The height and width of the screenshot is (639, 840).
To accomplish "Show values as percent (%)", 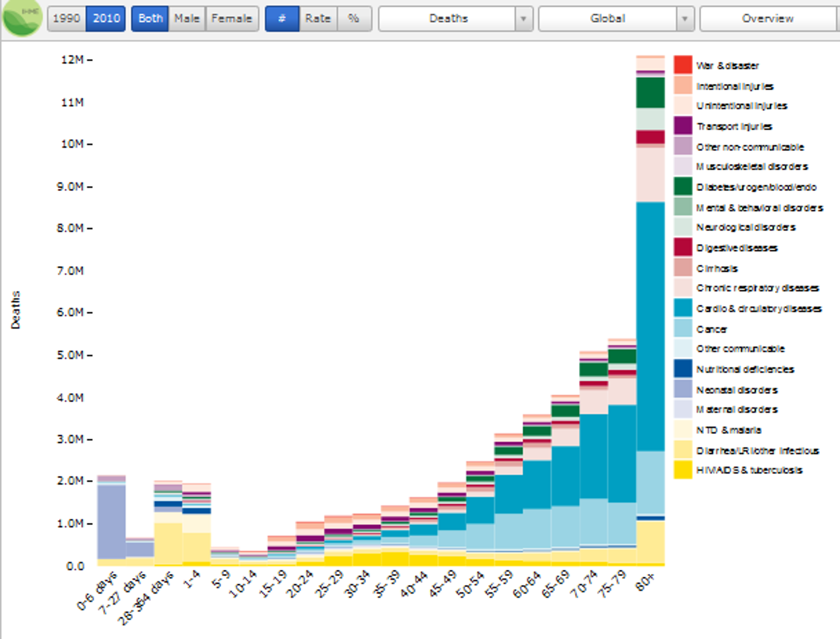I will click(353, 18).
